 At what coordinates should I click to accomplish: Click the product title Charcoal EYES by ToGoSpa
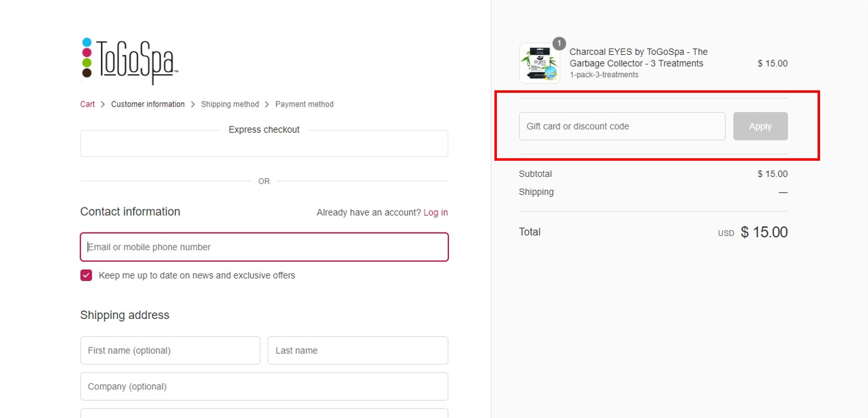coord(639,57)
